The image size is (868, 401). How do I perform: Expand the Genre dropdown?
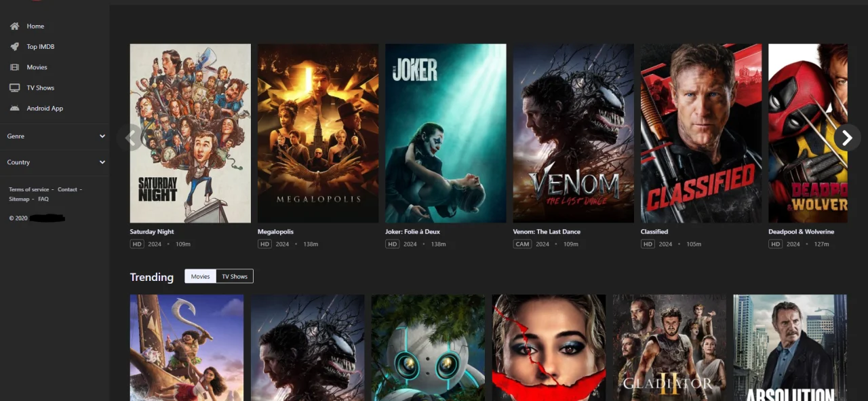[55, 136]
